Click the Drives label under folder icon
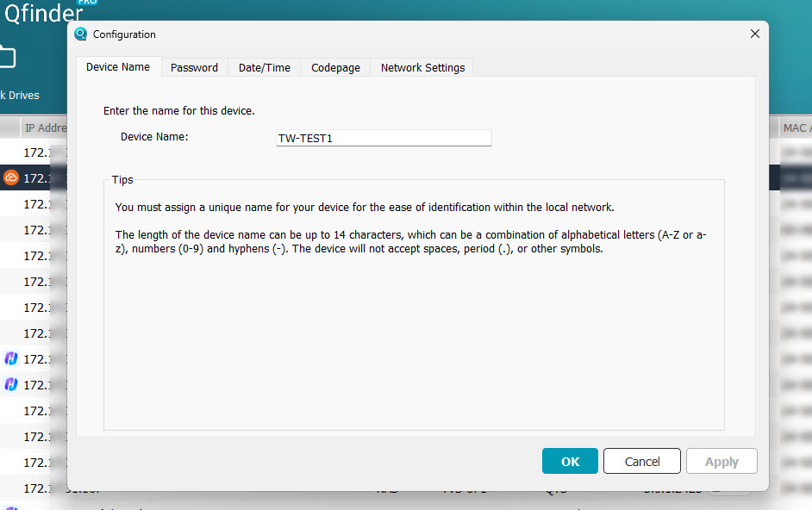The height and width of the screenshot is (510, 812). [21, 96]
